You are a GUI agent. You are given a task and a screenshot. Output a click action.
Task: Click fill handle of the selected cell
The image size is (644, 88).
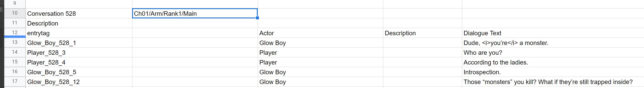point(257,18)
